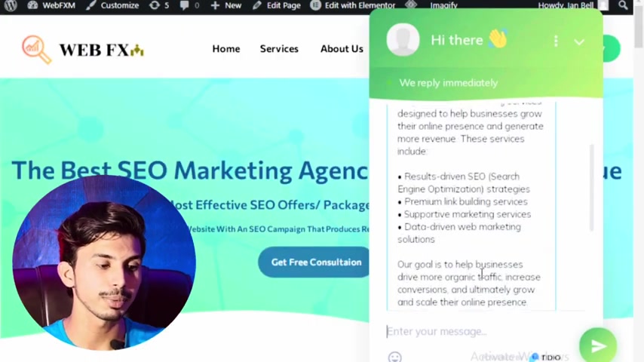
Task: Send the chat message with arrow button
Action: pyautogui.click(x=598, y=346)
